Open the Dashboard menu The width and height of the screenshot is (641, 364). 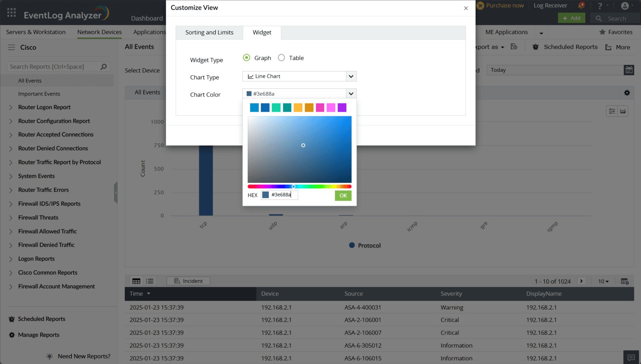(147, 18)
